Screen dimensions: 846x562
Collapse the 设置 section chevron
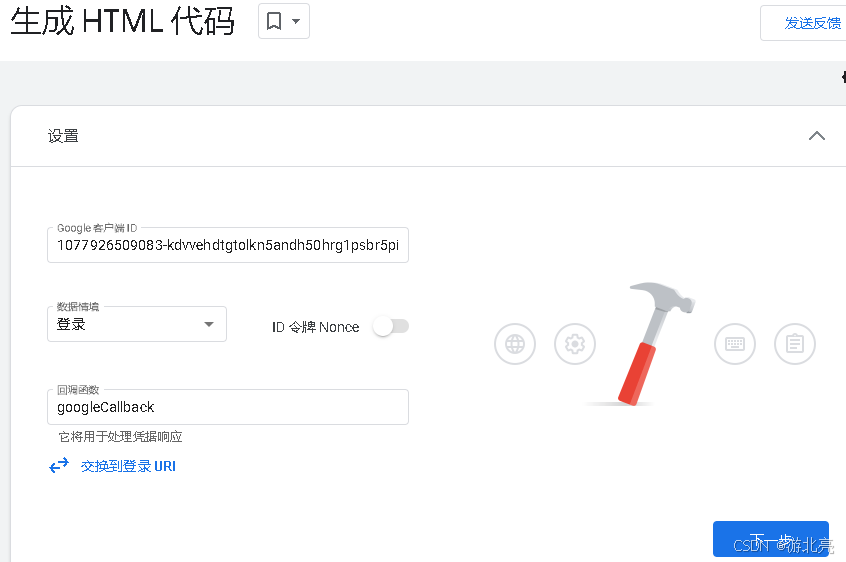[817, 136]
